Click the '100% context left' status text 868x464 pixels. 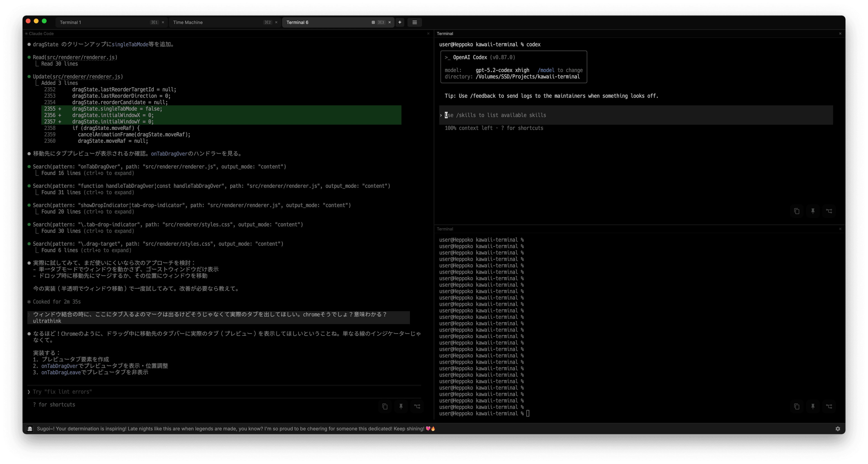tap(468, 128)
